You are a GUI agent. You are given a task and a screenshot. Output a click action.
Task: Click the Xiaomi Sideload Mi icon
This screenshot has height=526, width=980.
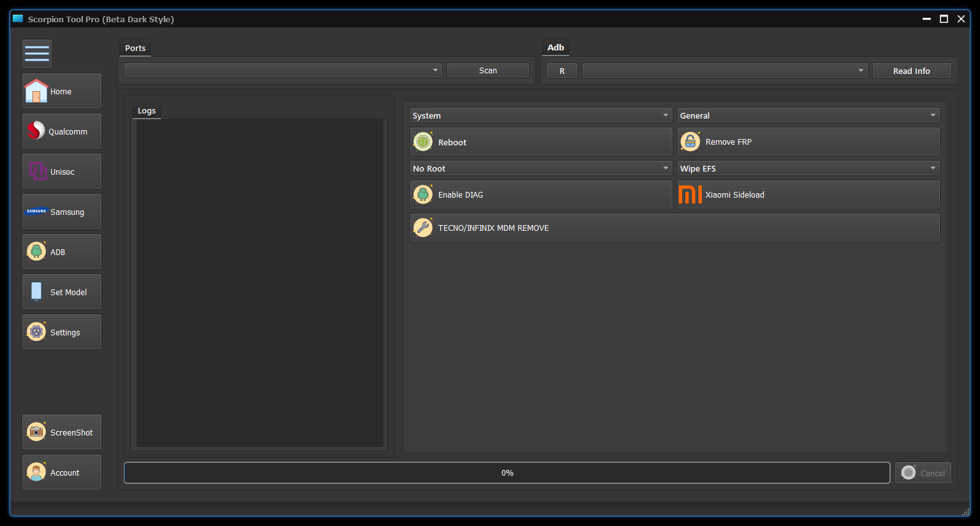pyautogui.click(x=690, y=194)
